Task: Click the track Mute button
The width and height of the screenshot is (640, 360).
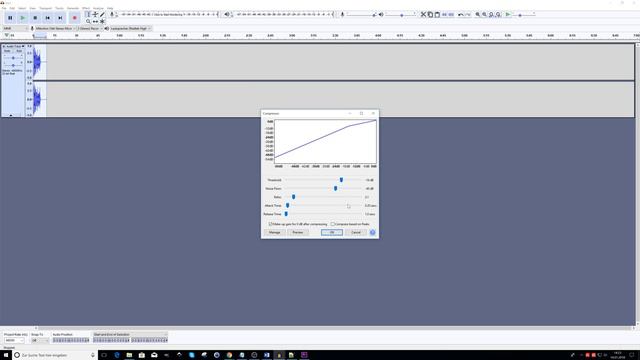Action: point(7,51)
